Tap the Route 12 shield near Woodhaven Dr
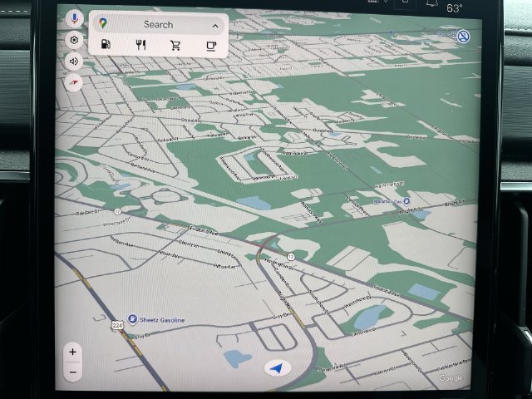The image size is (532, 399). 117,211
